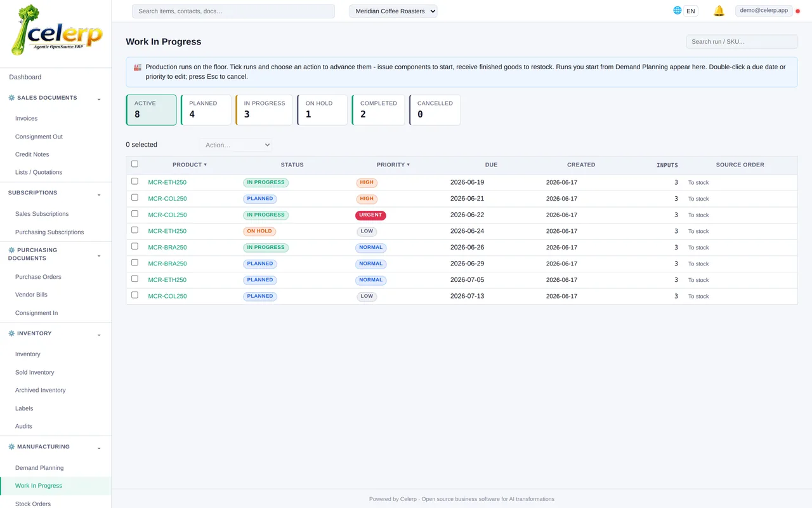Filter by the In Progress status card
Screen dimensions: 812x508
[x=264, y=110]
